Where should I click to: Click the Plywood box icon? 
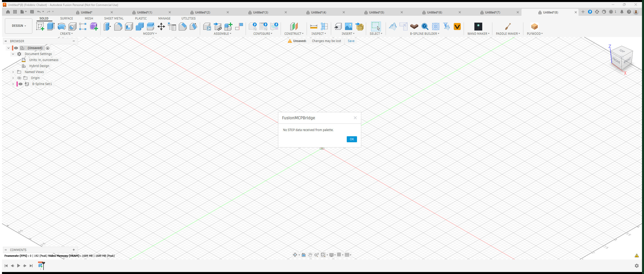[x=534, y=26]
